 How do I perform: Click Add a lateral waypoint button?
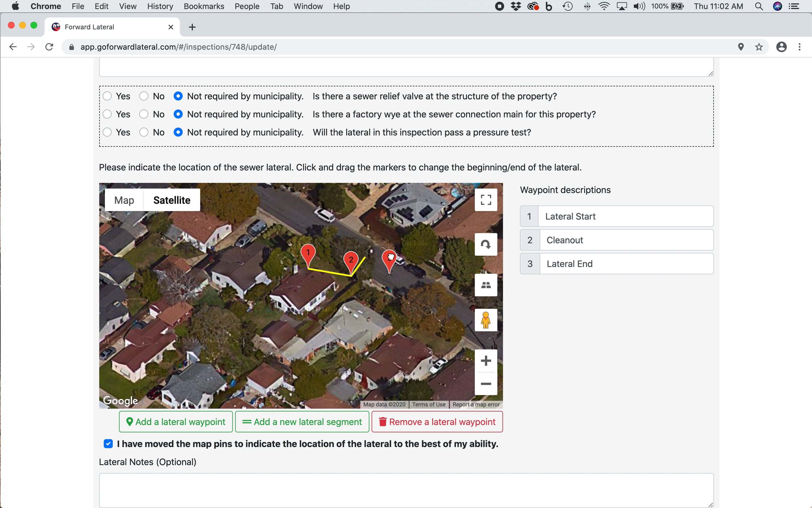(176, 422)
